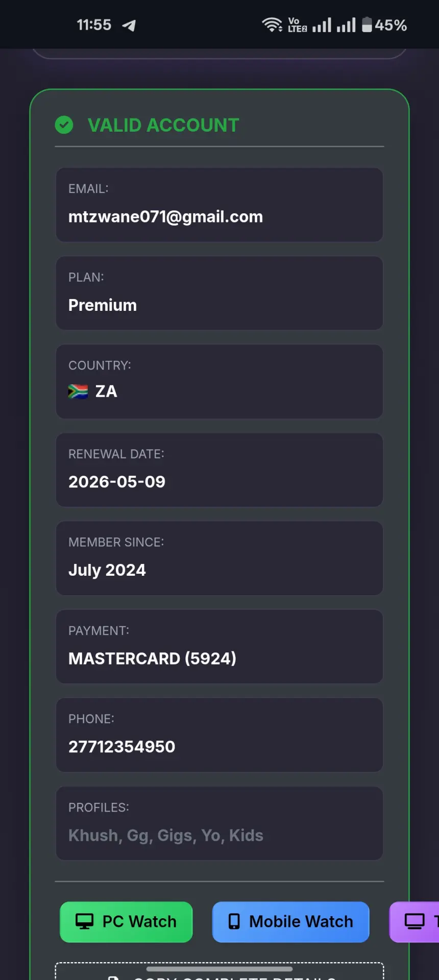Click Copy Complete Details dashed button
Image resolution: width=439 pixels, height=980 pixels.
point(219,971)
